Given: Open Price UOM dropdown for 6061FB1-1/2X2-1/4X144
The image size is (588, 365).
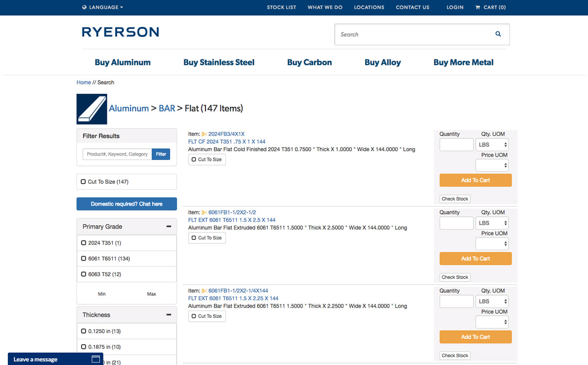Looking at the screenshot, I should (x=492, y=322).
